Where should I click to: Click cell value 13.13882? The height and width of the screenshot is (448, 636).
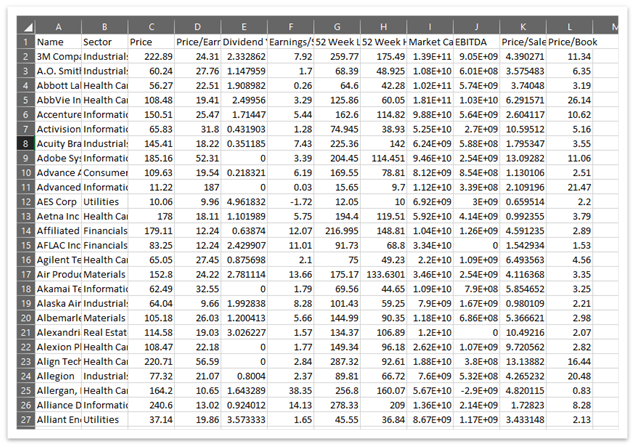point(523,362)
